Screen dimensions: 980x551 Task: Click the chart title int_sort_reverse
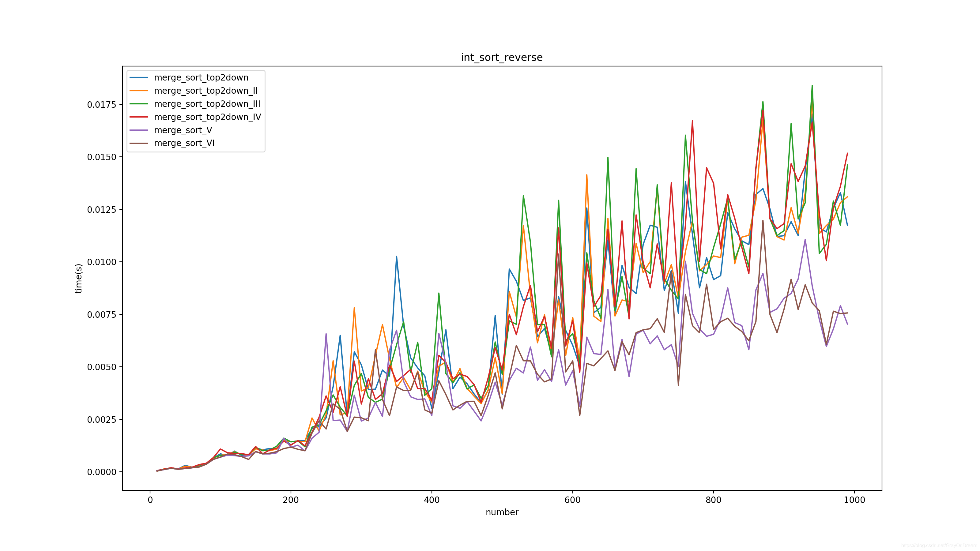[x=502, y=58]
